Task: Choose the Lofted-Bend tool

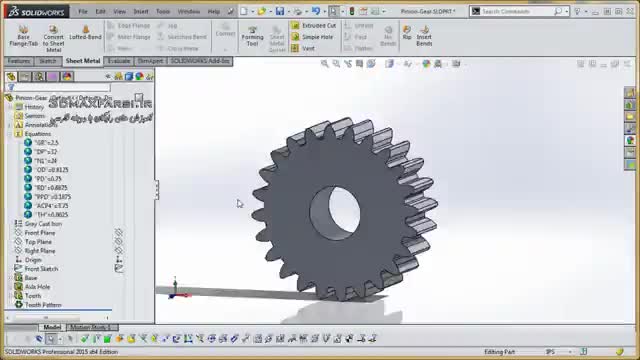Action: tap(85, 33)
